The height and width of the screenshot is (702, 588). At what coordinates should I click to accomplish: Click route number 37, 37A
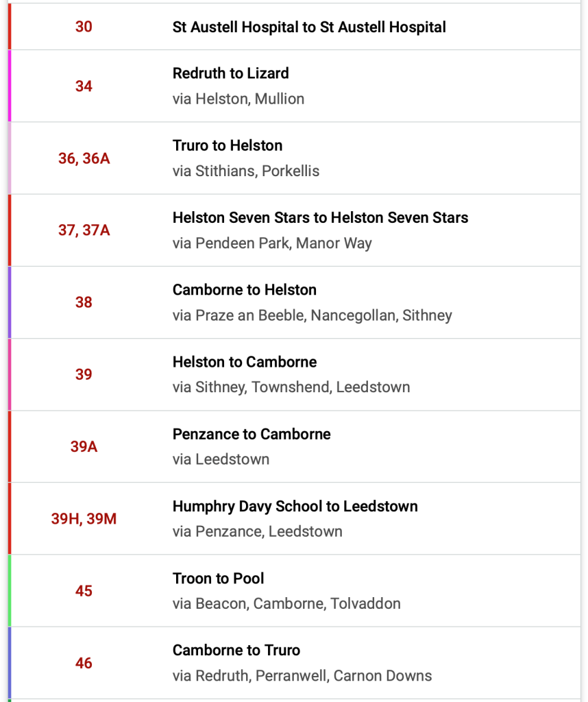(84, 230)
